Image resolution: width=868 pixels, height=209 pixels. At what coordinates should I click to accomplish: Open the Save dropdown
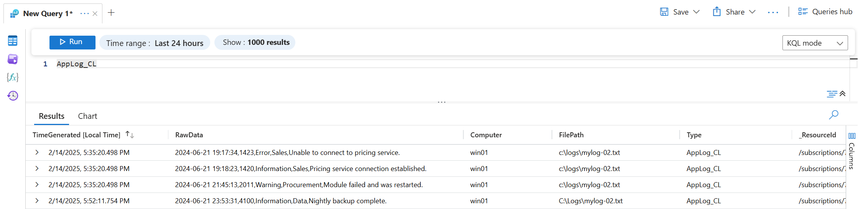coord(697,12)
